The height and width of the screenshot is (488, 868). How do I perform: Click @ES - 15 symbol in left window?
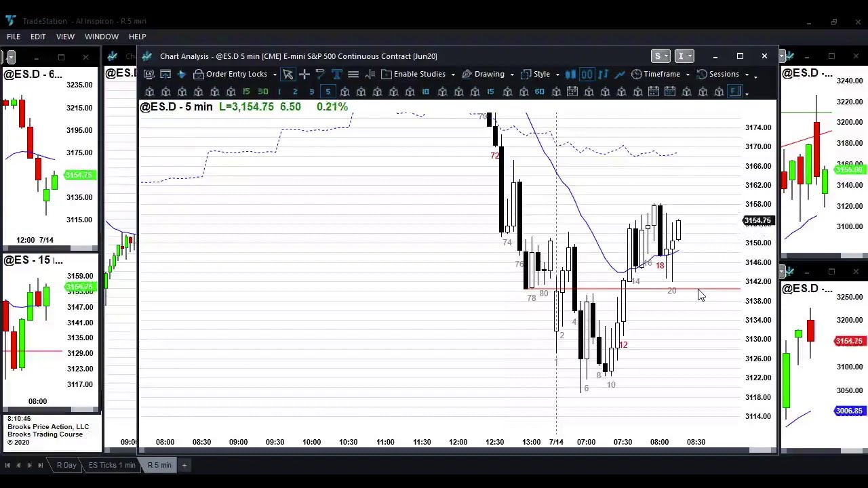pos(33,260)
